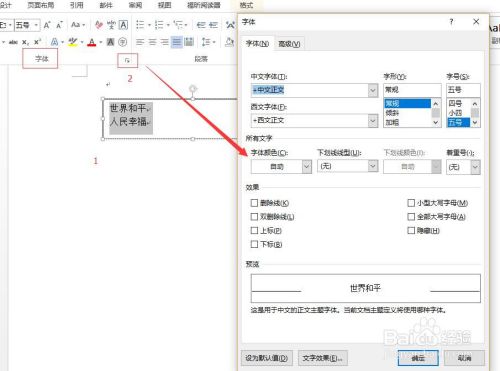Open the 西文字体 Western font dropdown
The image size is (500, 371).
coord(373,121)
